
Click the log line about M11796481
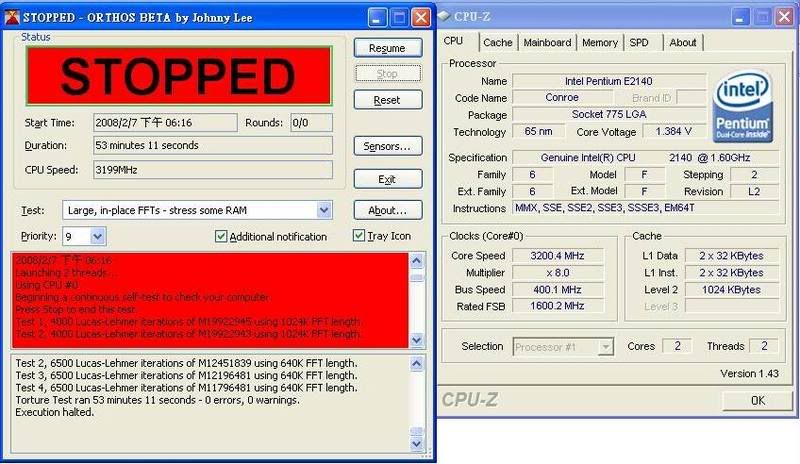pyautogui.click(x=186, y=387)
